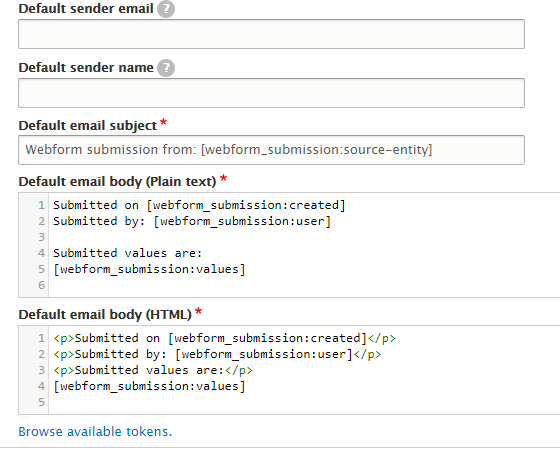The image size is (560, 458).
Task: Click [webform_submission:values] token in plain text body
Action: (x=149, y=269)
